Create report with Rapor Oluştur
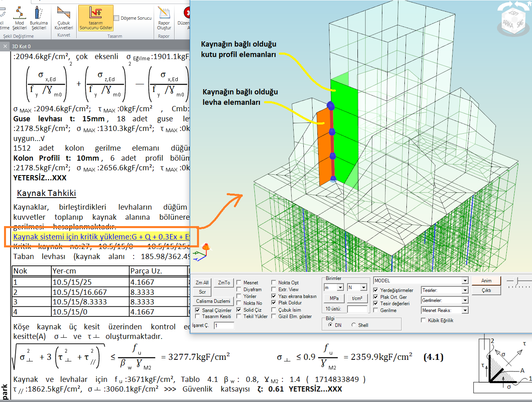Screen dimensions: 532x402 [x=164, y=18]
